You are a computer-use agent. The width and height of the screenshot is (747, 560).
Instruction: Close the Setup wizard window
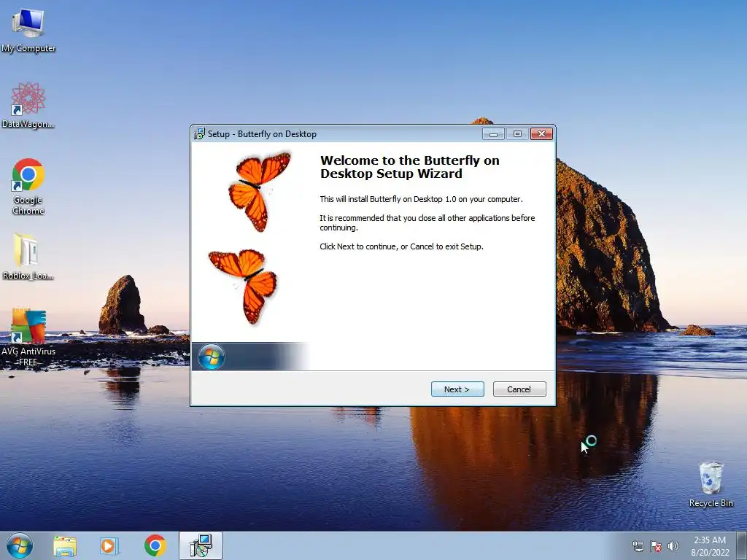[542, 134]
